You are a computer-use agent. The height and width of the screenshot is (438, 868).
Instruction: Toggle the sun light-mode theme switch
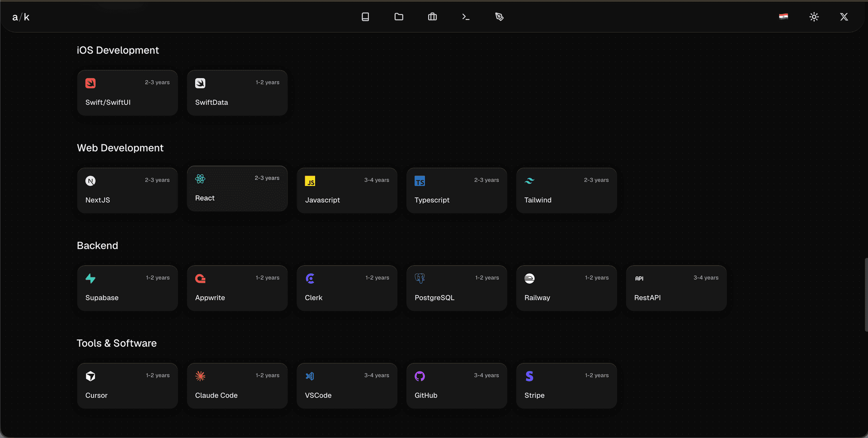pyautogui.click(x=814, y=17)
